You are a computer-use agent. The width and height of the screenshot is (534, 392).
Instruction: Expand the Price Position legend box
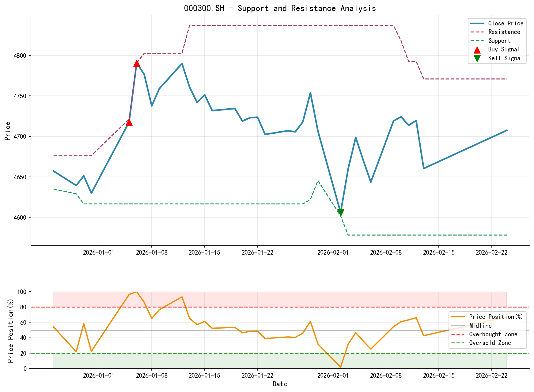[x=488, y=330]
